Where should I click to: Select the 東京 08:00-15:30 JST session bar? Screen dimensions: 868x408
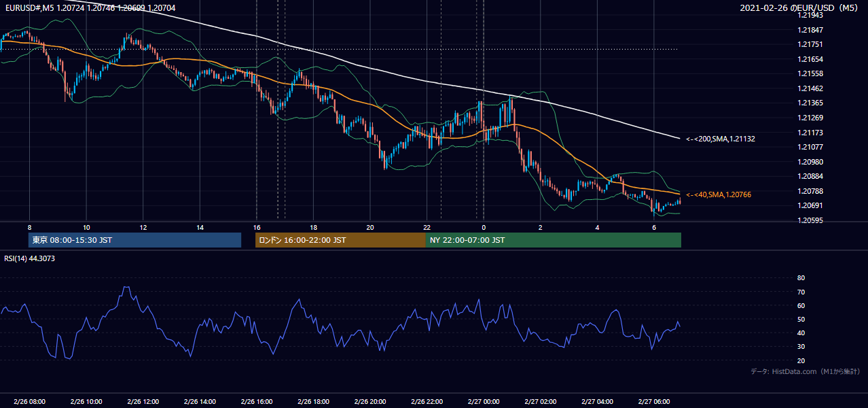(135, 240)
